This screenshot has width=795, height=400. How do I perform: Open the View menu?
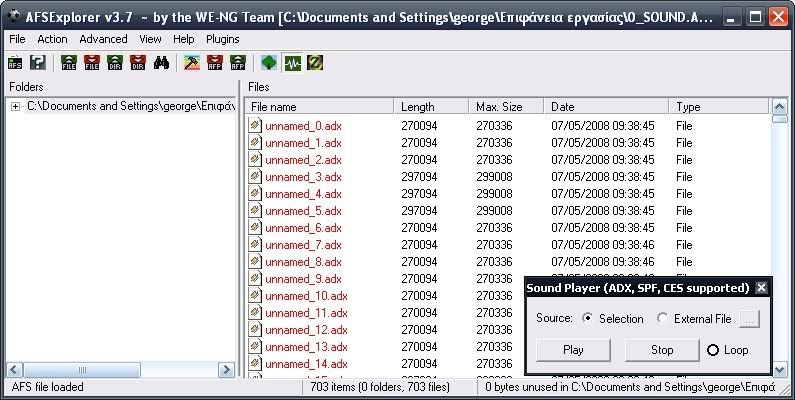[150, 39]
